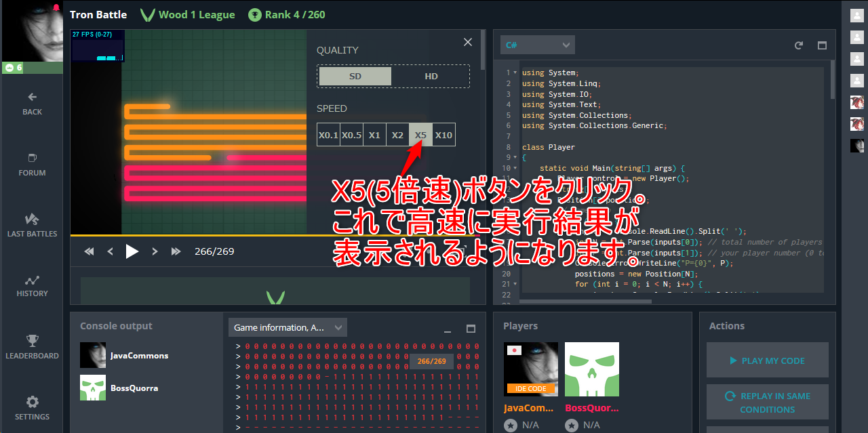Viewport: 868px width, 433px height.
Task: Close the quality and speed settings panel
Action: [468, 42]
